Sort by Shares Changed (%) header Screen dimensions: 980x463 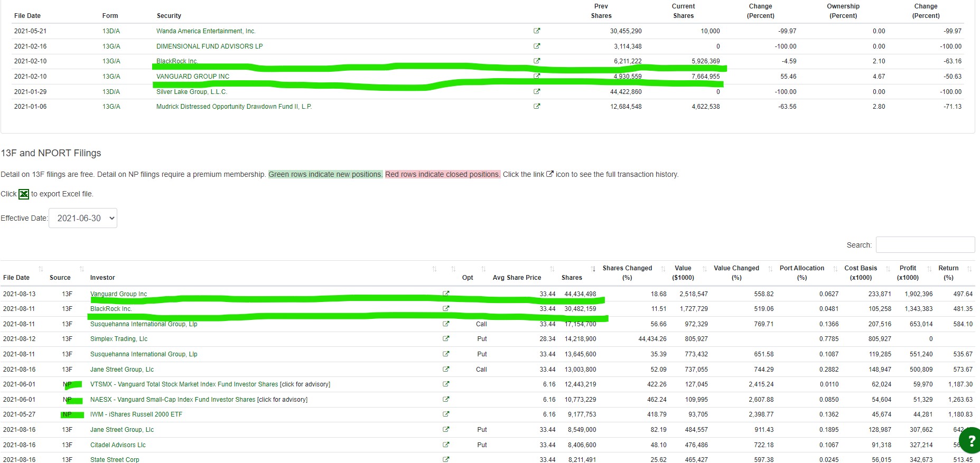(x=627, y=273)
